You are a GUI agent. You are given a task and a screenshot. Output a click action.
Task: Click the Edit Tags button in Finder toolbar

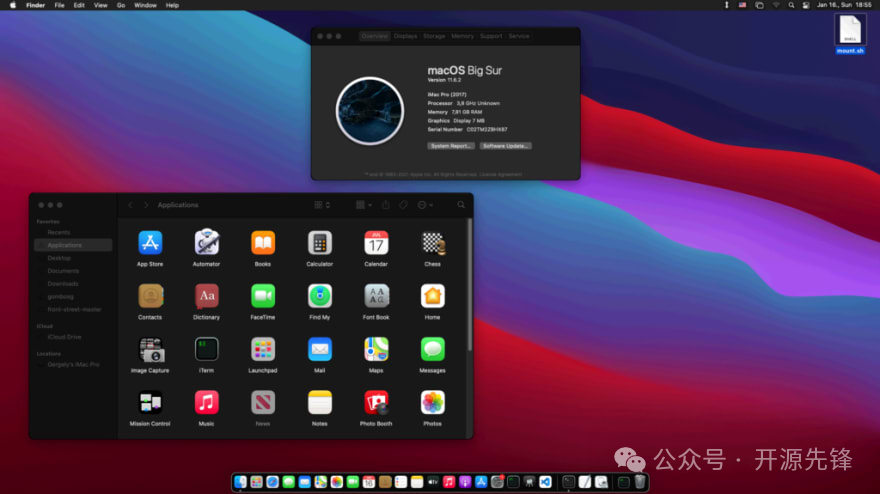(404, 205)
